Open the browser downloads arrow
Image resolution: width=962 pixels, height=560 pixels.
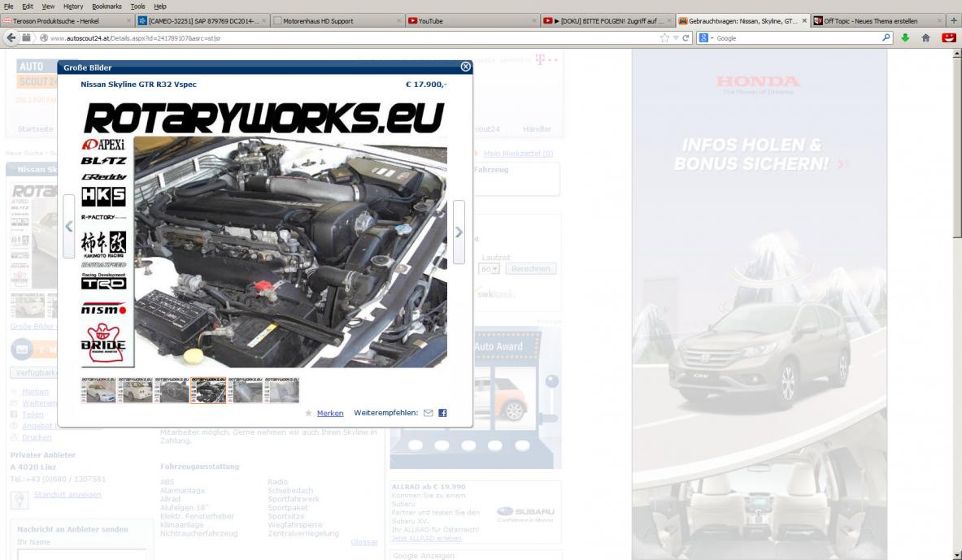(x=905, y=37)
